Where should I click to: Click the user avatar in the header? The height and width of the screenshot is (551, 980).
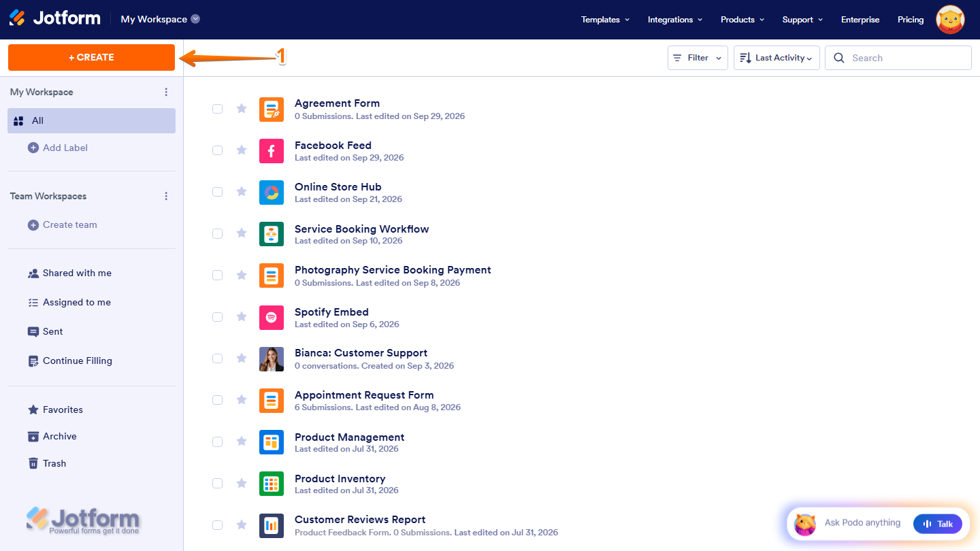[950, 20]
